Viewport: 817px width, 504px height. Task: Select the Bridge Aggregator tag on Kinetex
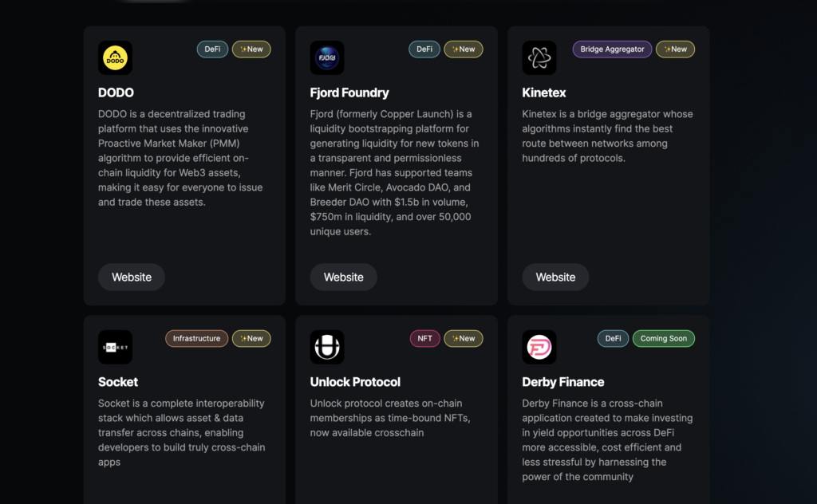612,49
